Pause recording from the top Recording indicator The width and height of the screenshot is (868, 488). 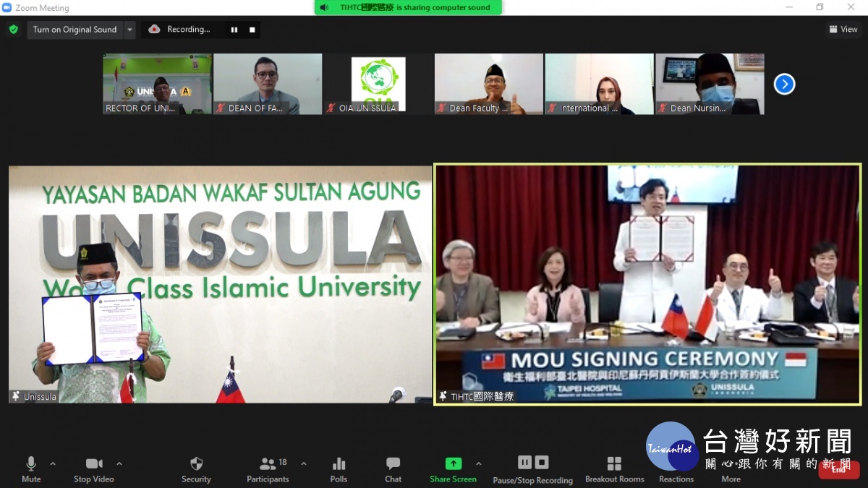[234, 30]
